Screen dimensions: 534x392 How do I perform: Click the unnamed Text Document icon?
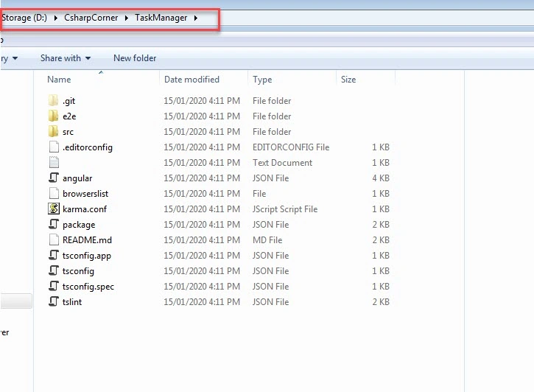coord(54,162)
